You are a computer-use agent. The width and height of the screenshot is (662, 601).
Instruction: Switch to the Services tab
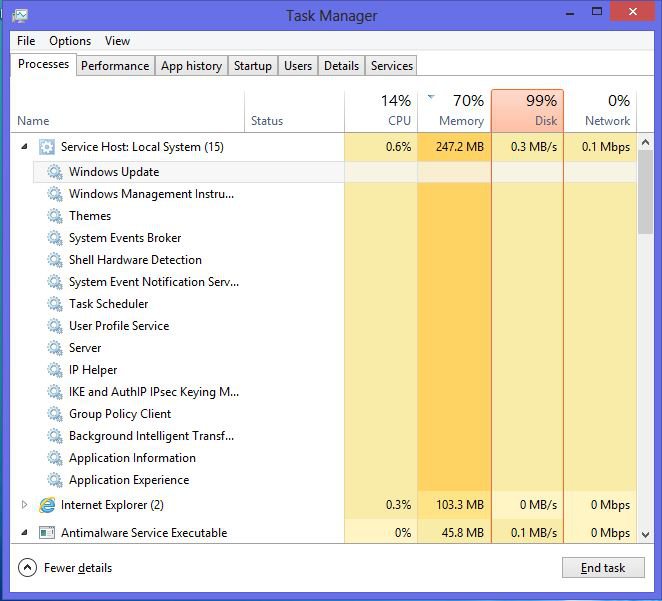click(x=392, y=66)
